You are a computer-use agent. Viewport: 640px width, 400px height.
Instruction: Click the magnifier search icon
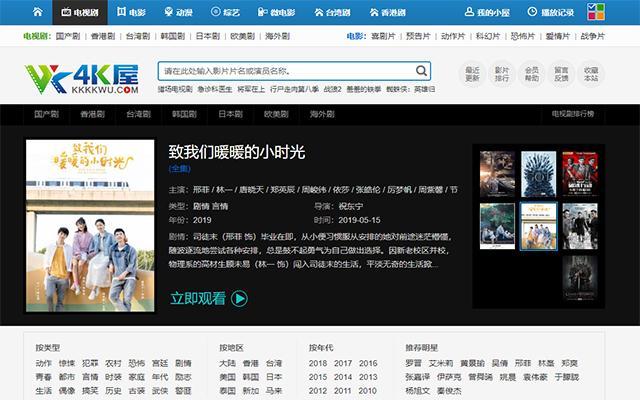(x=421, y=71)
